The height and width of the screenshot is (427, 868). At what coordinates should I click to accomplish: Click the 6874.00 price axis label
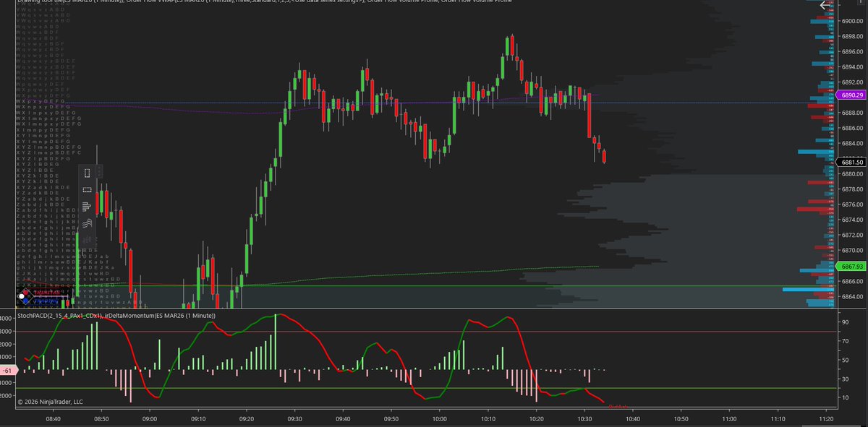click(852, 220)
